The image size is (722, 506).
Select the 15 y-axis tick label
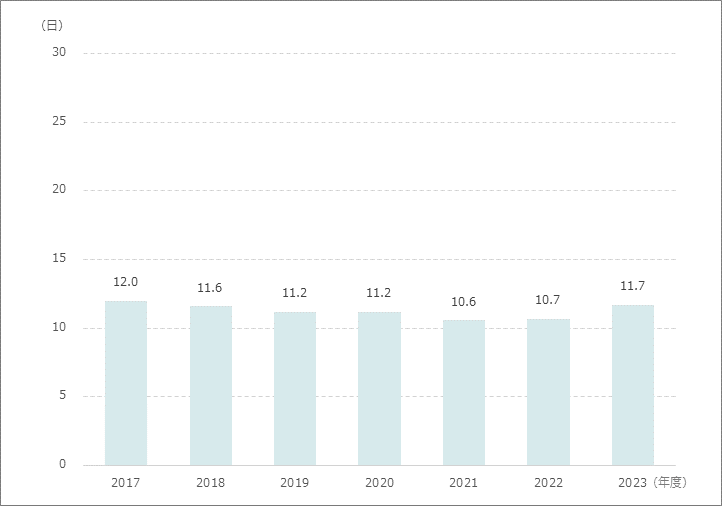[x=59, y=259]
